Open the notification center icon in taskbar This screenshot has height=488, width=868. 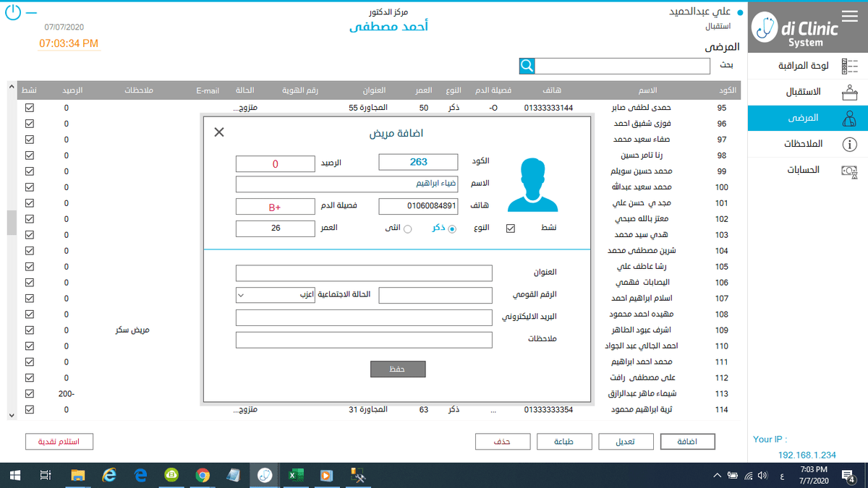click(848, 475)
